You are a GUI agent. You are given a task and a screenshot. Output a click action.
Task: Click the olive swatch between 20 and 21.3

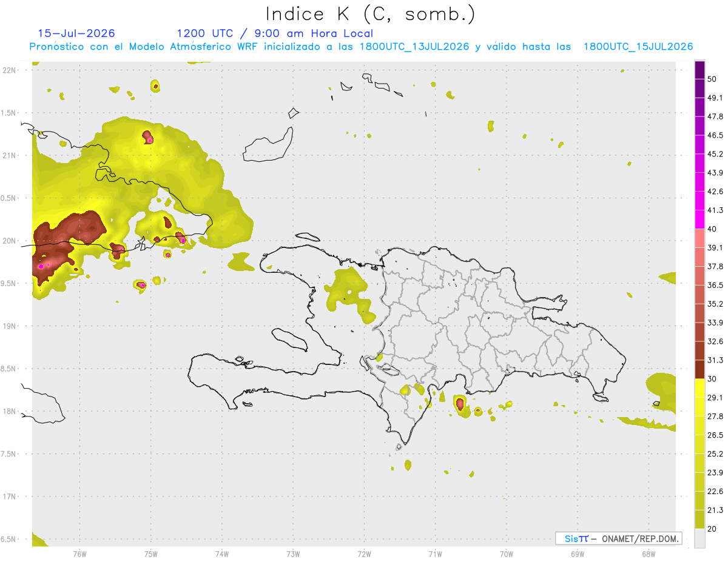tap(700, 519)
